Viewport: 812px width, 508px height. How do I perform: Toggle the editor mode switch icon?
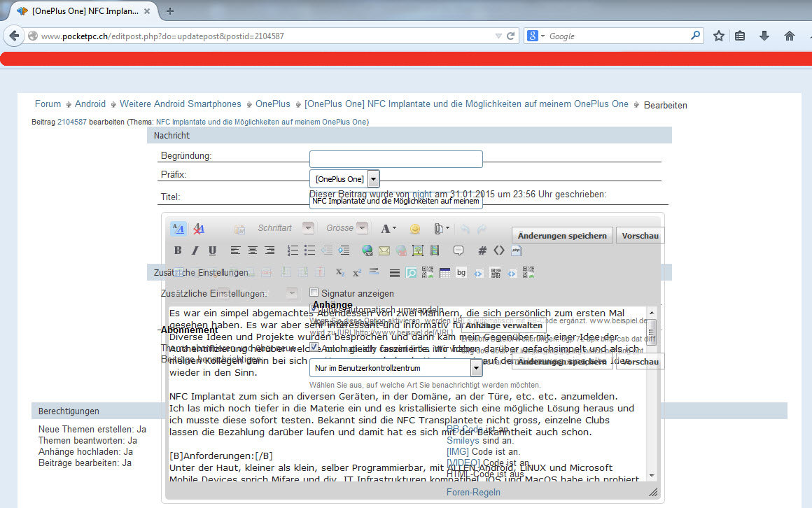click(178, 228)
